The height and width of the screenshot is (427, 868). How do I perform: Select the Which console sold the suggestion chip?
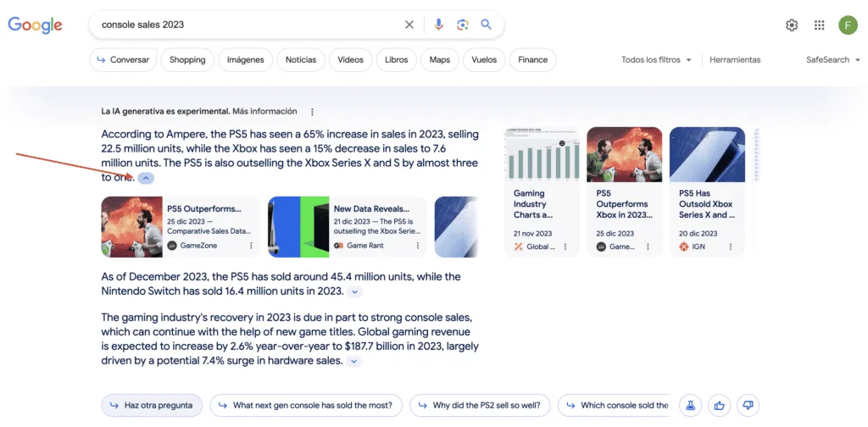pyautogui.click(x=615, y=406)
